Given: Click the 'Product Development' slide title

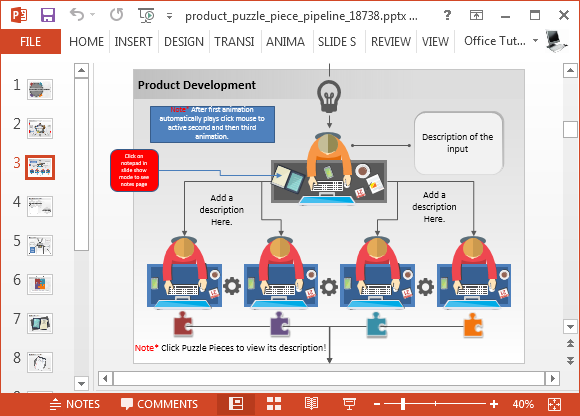Looking at the screenshot, I should [x=196, y=85].
